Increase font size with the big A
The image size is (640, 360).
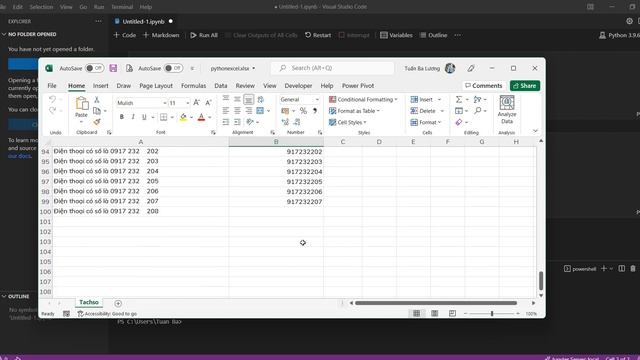(x=196, y=103)
